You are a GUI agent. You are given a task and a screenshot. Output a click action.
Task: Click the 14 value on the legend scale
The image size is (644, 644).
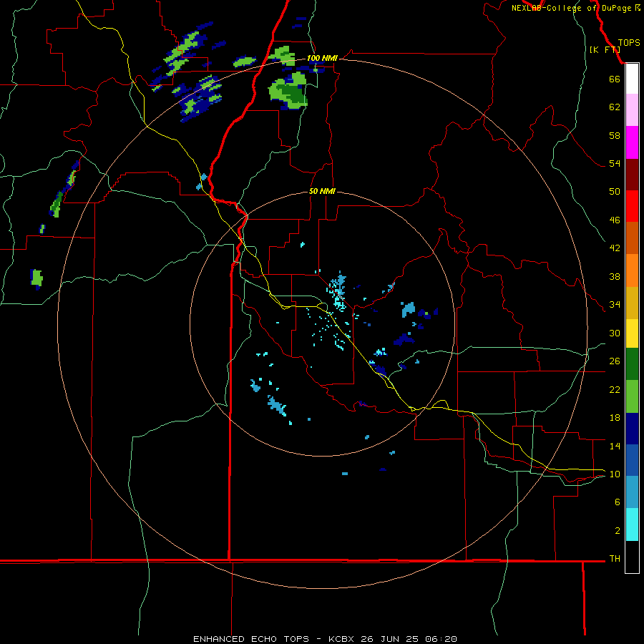tap(615, 446)
